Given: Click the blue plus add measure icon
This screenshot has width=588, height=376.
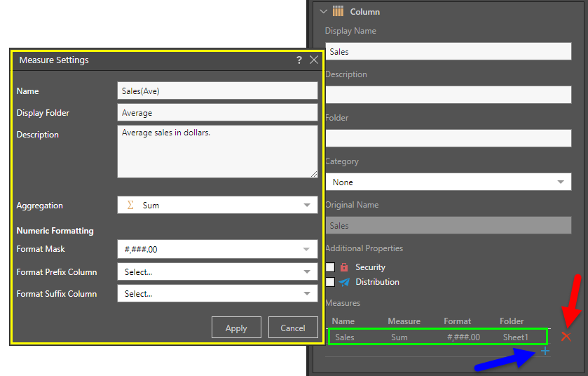Looking at the screenshot, I should click(545, 351).
